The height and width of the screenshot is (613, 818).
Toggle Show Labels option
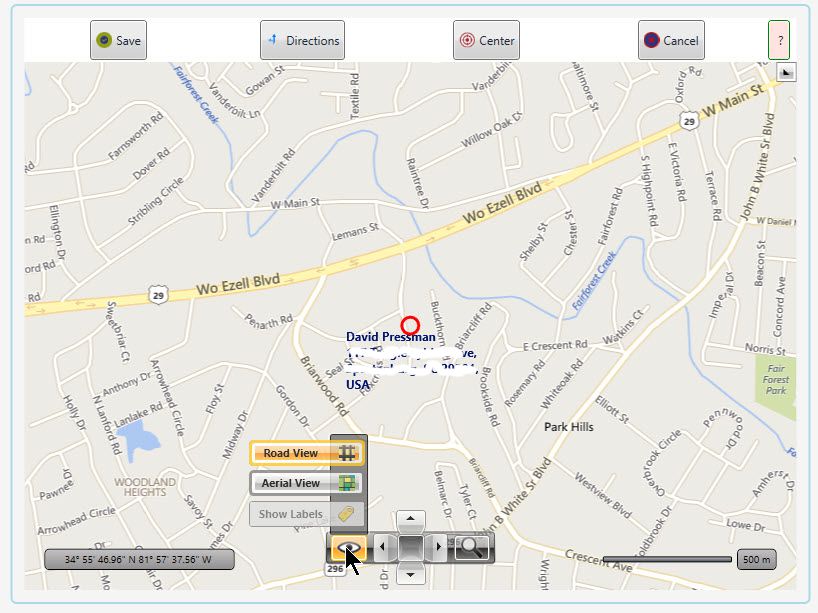(x=306, y=514)
